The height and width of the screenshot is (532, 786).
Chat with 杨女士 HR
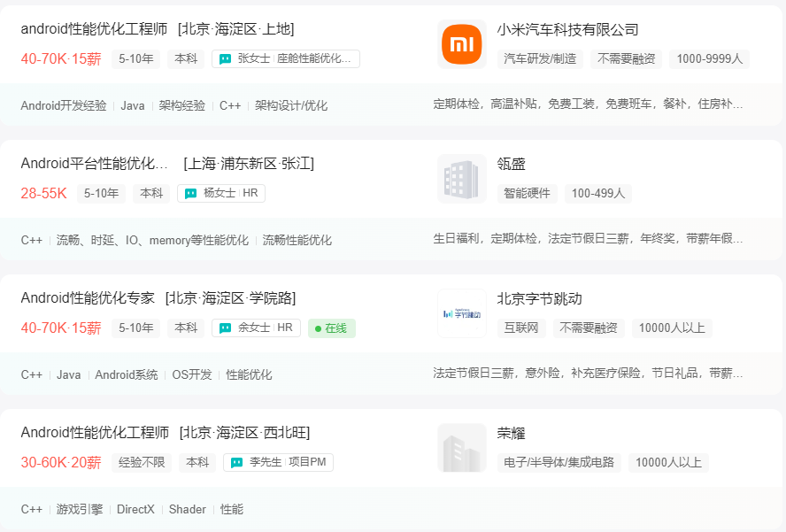[221, 193]
